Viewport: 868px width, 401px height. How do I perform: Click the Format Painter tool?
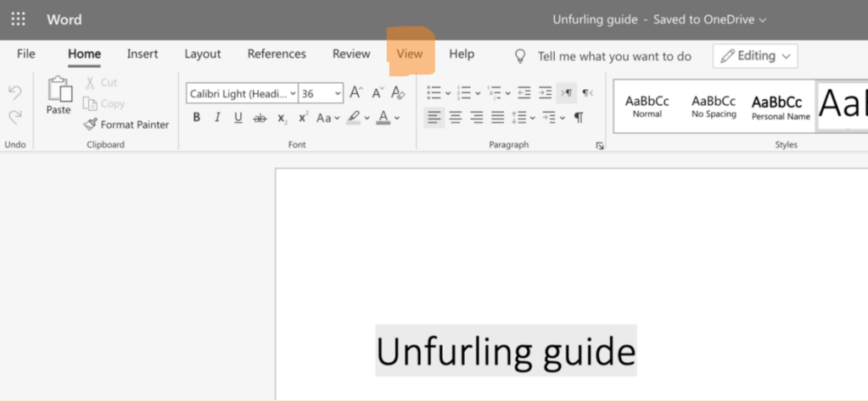tap(126, 125)
